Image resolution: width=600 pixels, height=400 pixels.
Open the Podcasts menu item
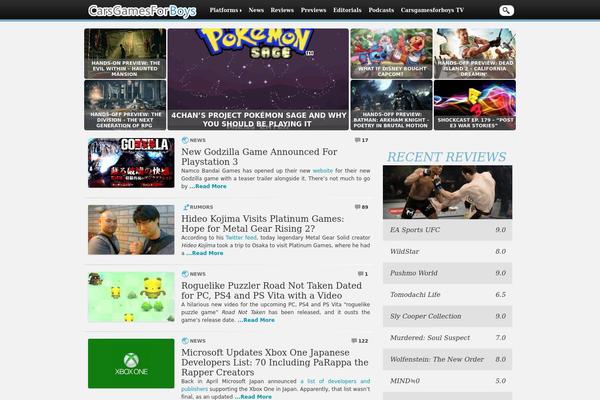381,10
